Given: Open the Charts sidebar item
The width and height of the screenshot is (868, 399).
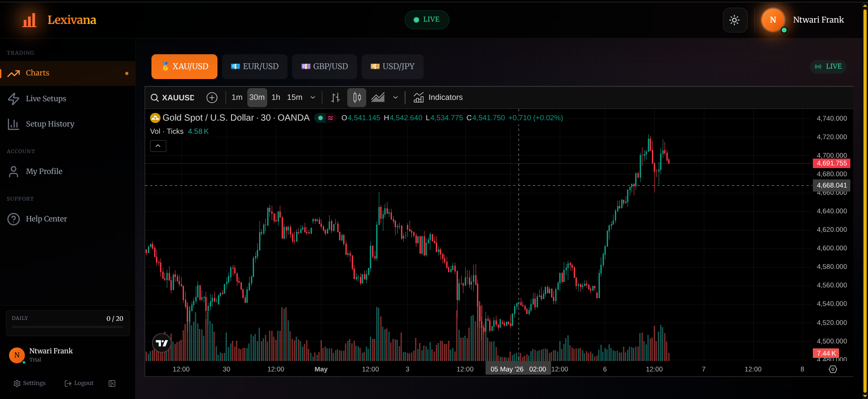Looking at the screenshot, I should coord(68,73).
